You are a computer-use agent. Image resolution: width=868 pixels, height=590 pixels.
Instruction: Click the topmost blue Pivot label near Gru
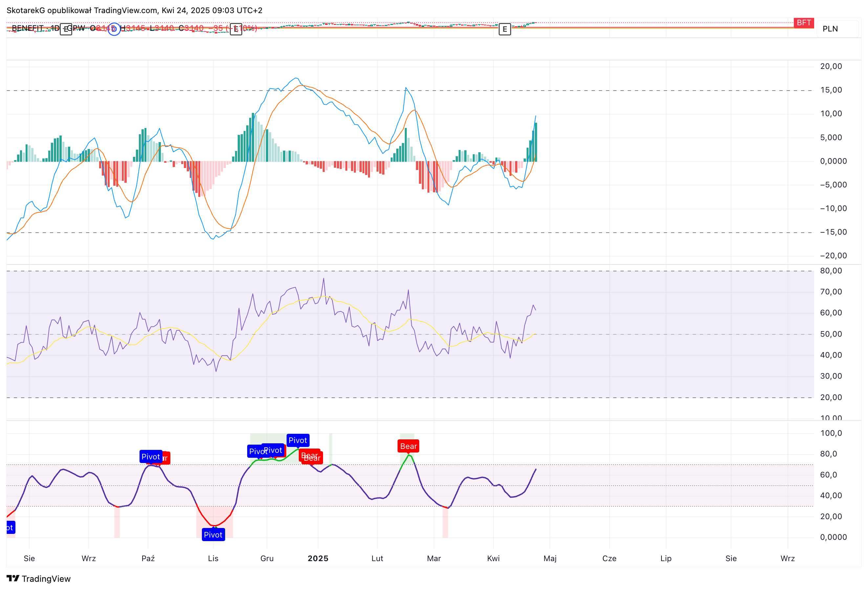click(298, 440)
